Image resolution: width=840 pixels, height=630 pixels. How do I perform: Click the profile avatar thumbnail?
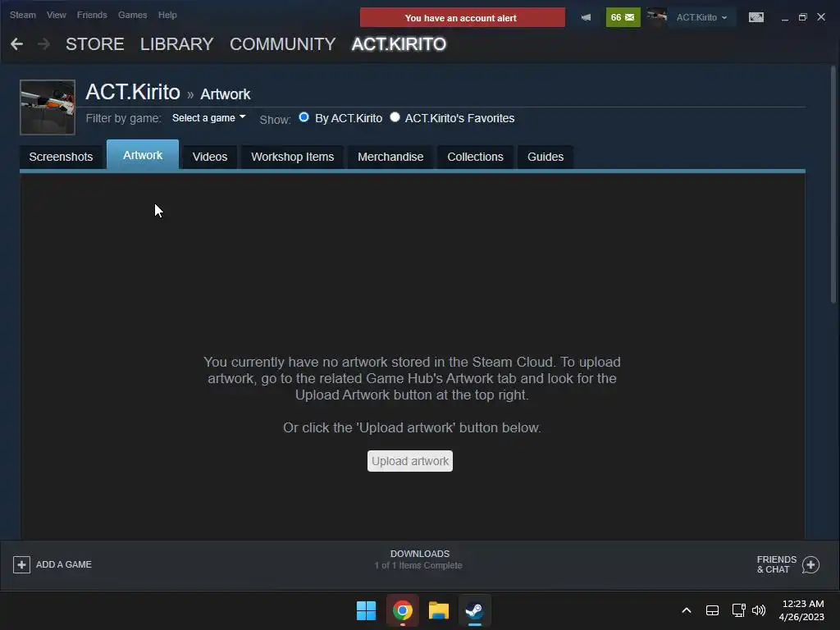point(48,107)
